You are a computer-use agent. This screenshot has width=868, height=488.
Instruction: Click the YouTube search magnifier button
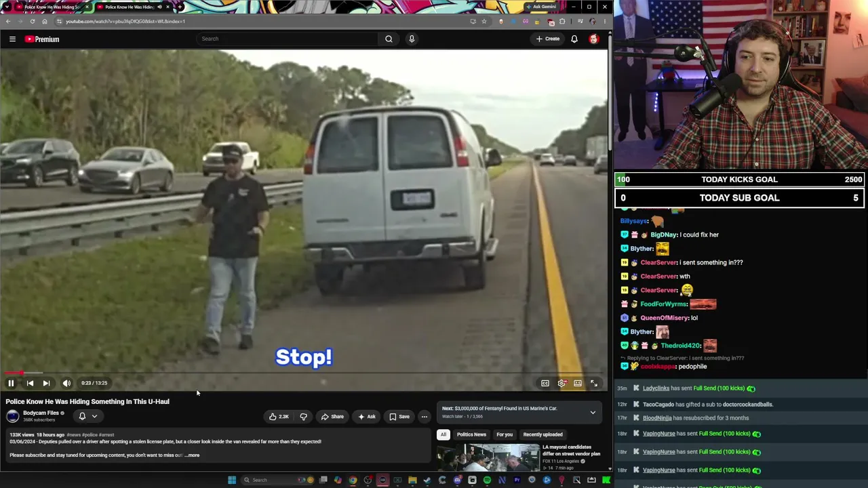[x=389, y=39]
